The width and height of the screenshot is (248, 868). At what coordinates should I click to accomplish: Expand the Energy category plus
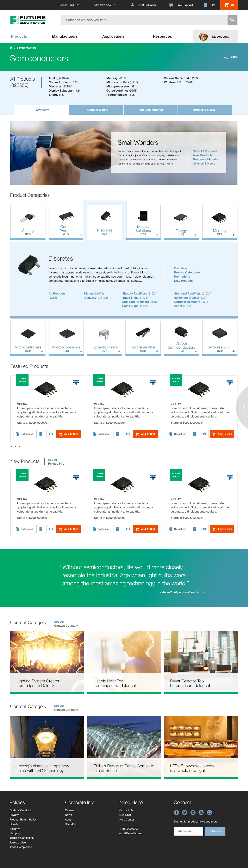click(195, 235)
